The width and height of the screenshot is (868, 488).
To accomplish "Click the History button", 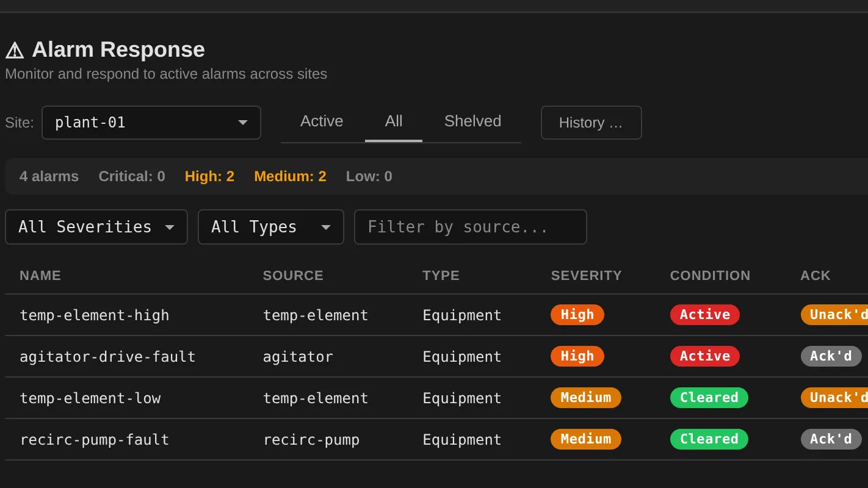I will [591, 123].
